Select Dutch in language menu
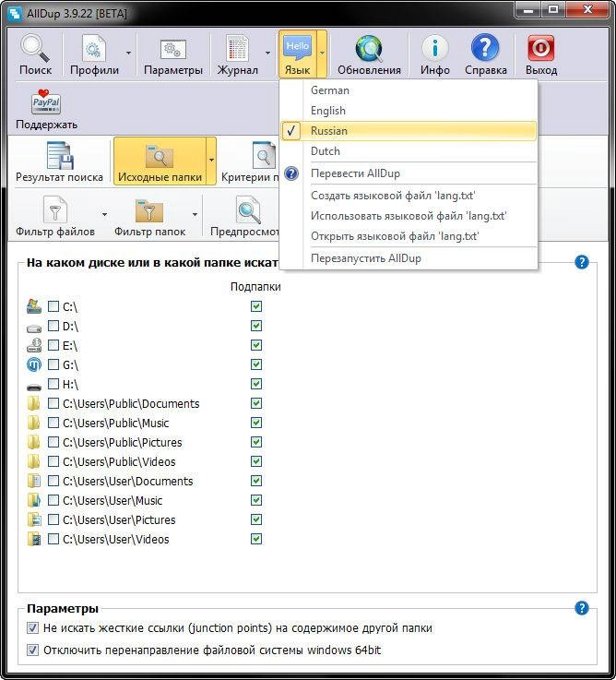Screen dimensions: 616x680 (409, 151)
